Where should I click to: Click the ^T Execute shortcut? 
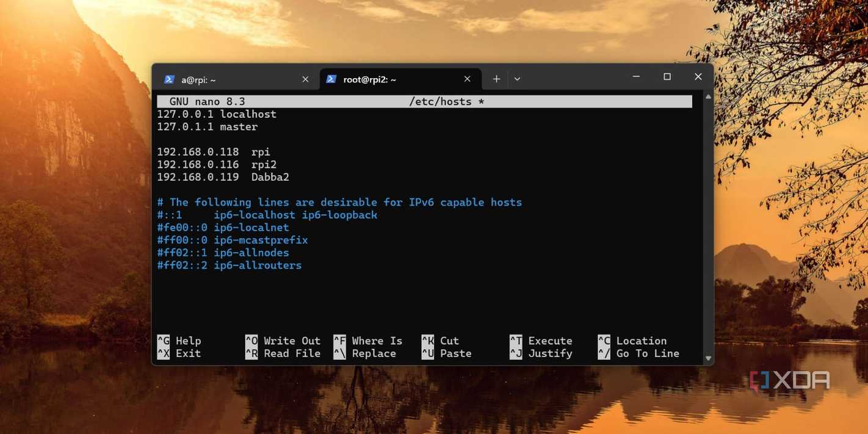(541, 341)
